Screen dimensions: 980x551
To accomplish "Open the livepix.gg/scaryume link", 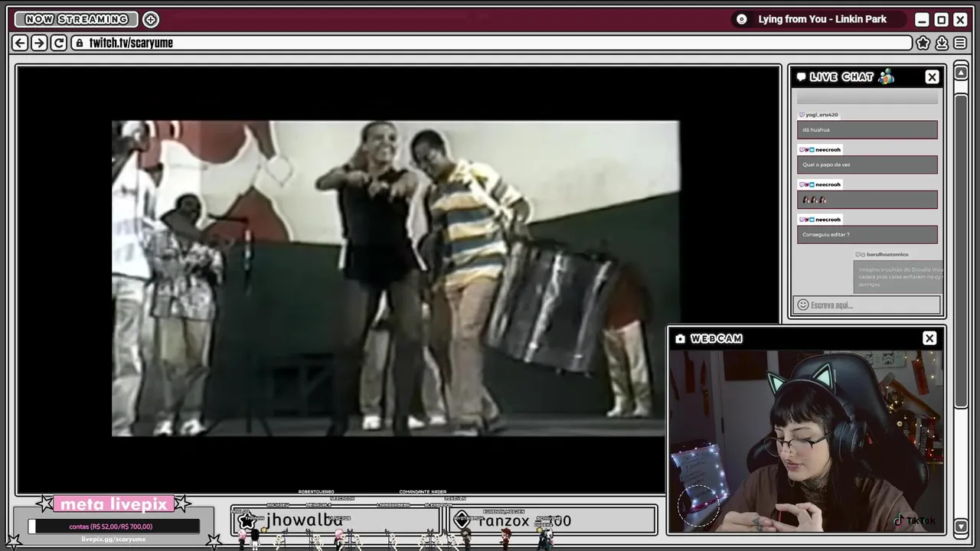I will coord(113,539).
